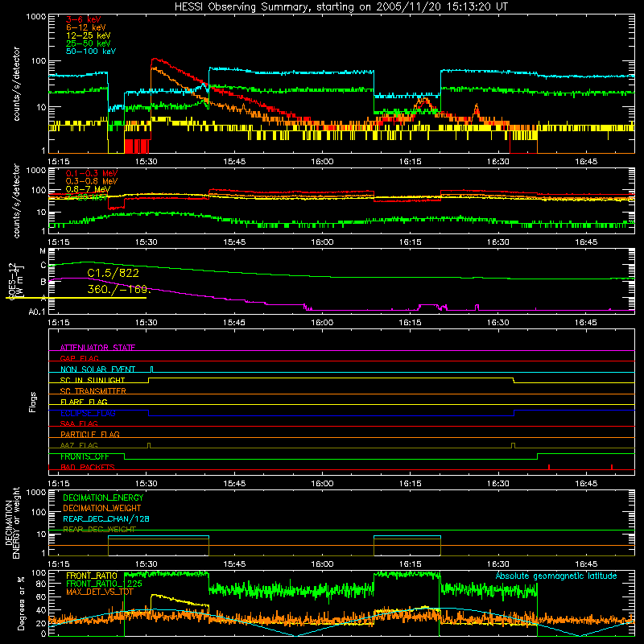Click the yellow horizontal bar in GOES panel
The image size is (644, 644).
(x=76, y=298)
